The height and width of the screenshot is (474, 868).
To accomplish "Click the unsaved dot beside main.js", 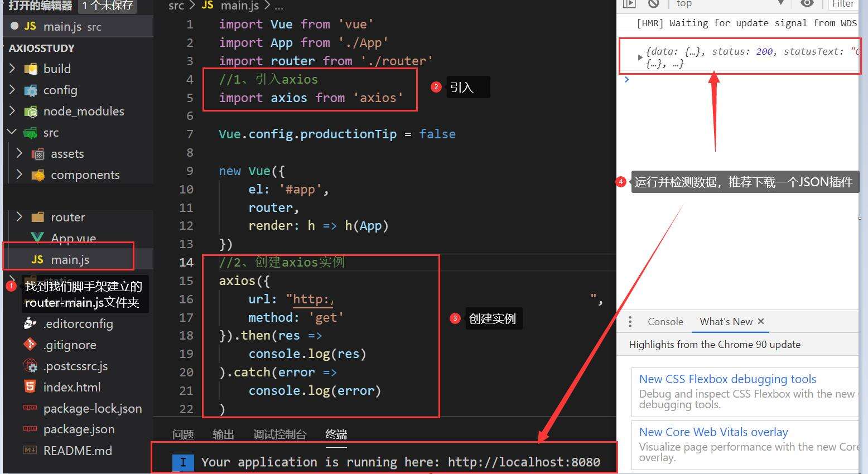I will 15,26.
